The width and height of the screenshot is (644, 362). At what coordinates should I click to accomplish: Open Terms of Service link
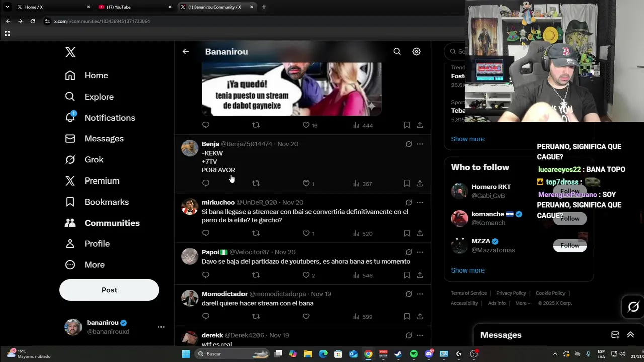(x=468, y=293)
